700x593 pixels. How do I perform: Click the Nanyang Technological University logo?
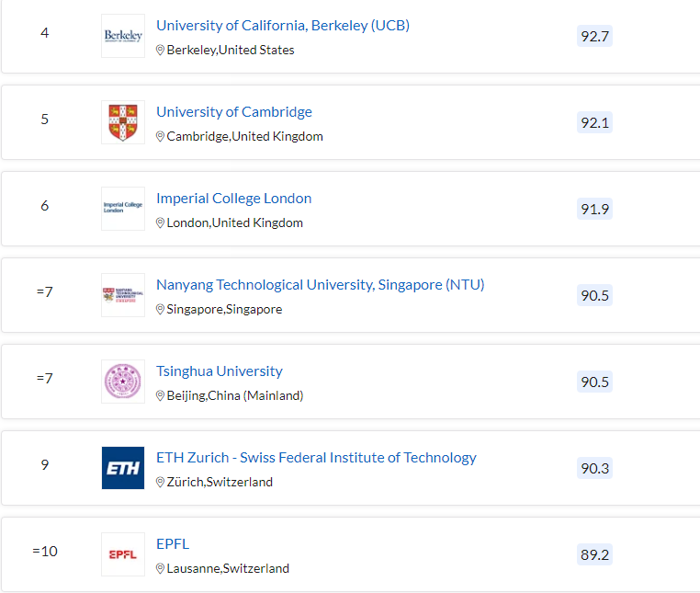click(123, 295)
